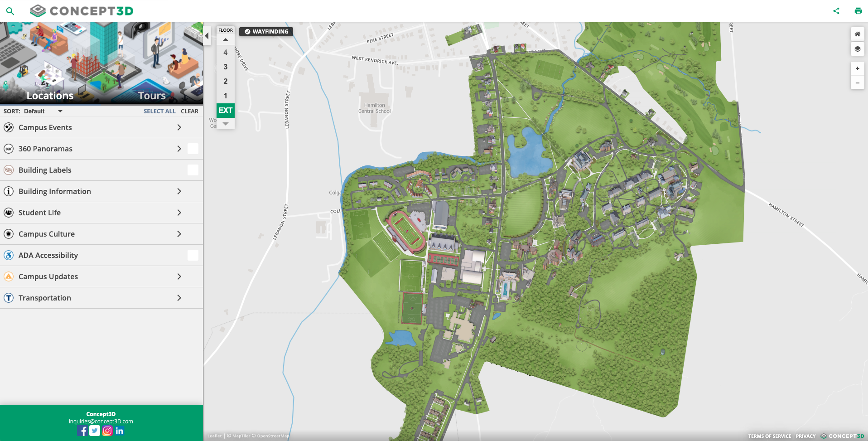Select floor 2 in floor selector
This screenshot has width=868, height=441.
click(225, 81)
